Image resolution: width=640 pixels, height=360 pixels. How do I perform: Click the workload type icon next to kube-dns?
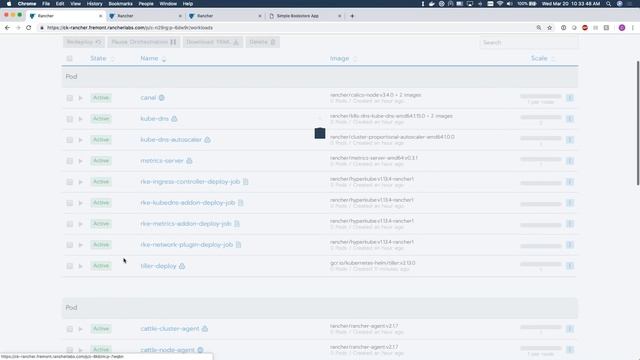pos(174,119)
